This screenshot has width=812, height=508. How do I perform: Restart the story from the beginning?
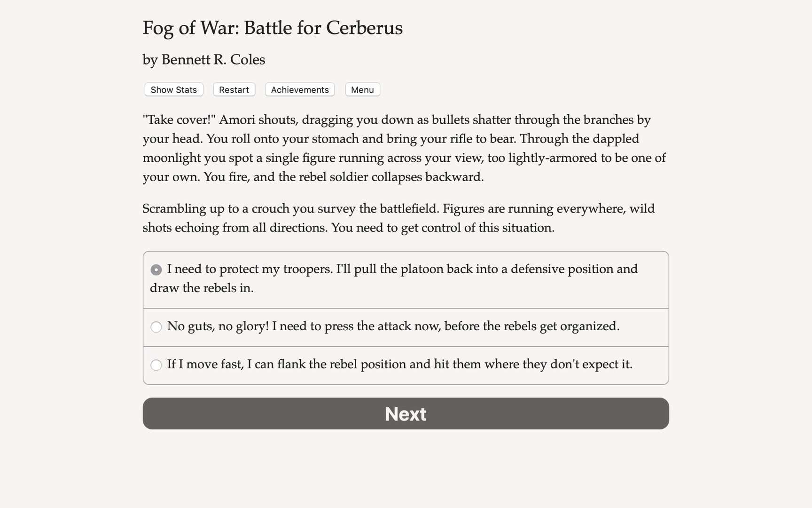click(x=234, y=89)
